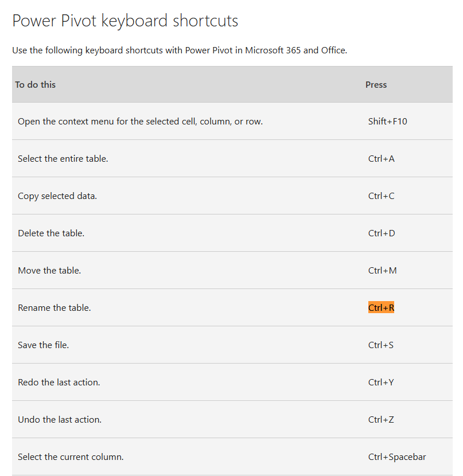Click the 'Press' column header
The image size is (463, 476).
[376, 85]
